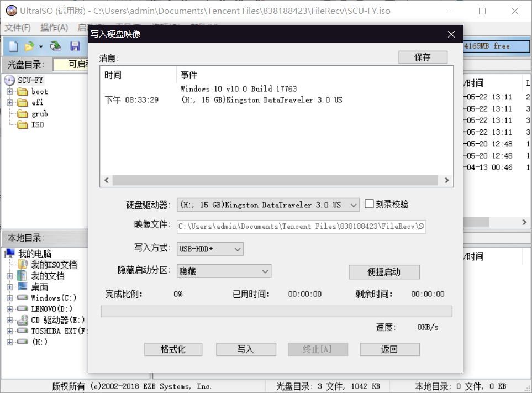Click message list left scroll arrow
Screen dimensions: 532x393
(107, 180)
